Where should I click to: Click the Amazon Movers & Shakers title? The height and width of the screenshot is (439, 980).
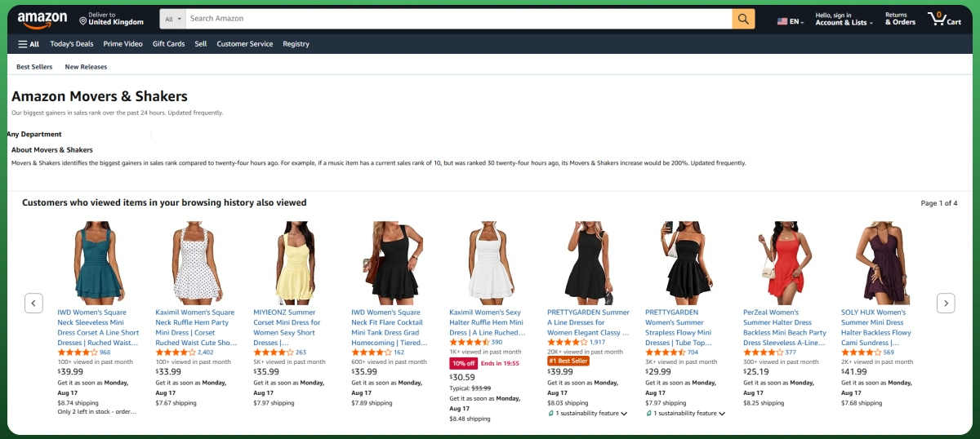(x=100, y=96)
